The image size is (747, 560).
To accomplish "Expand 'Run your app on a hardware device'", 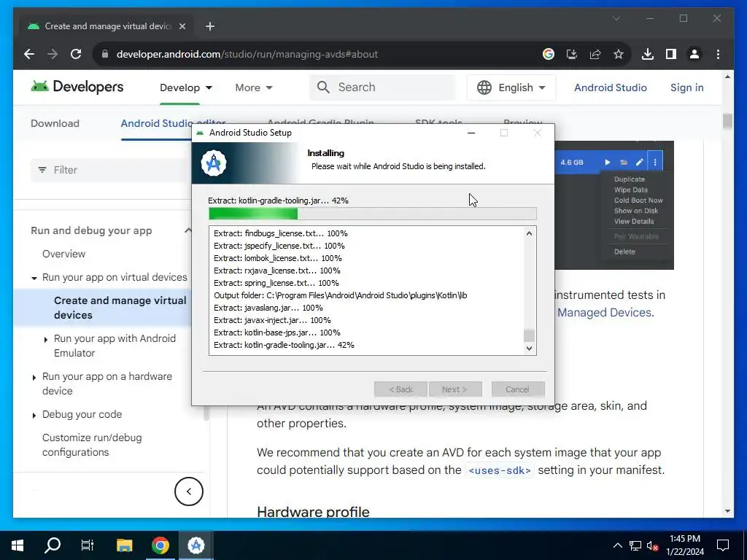I will coord(34,378).
